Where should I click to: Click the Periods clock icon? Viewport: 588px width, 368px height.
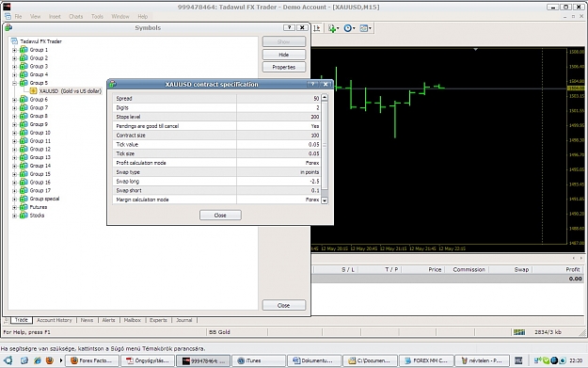click(x=347, y=28)
